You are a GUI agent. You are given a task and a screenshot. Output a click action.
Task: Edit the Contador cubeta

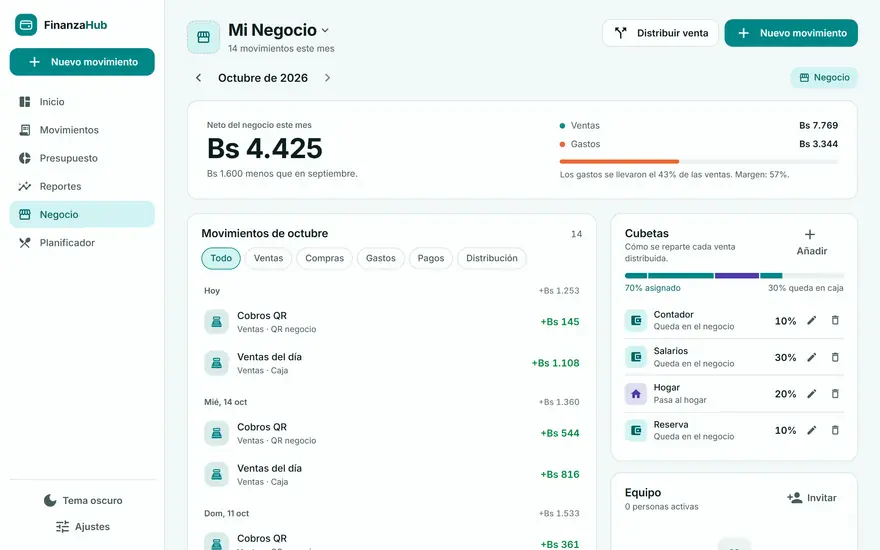tap(812, 320)
